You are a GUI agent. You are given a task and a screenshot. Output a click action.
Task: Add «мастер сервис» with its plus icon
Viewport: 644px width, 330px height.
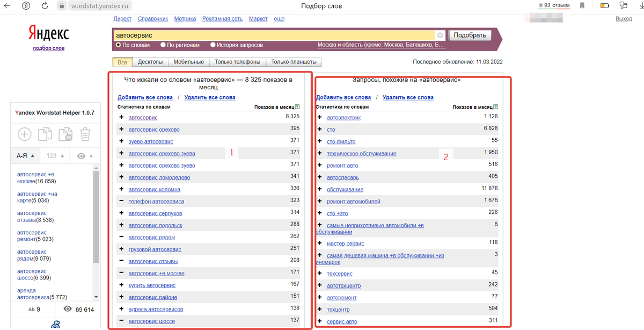pyautogui.click(x=320, y=243)
